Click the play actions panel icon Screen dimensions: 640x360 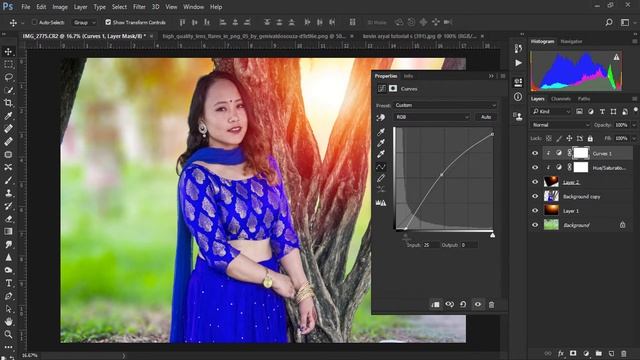click(518, 63)
